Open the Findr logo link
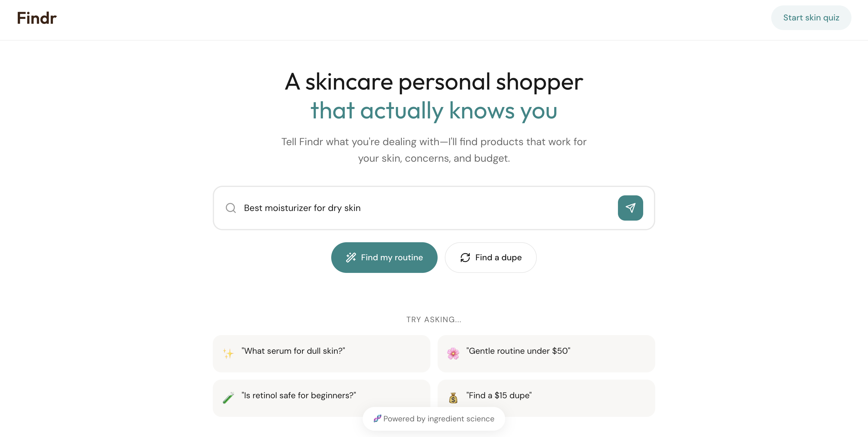 click(x=37, y=18)
